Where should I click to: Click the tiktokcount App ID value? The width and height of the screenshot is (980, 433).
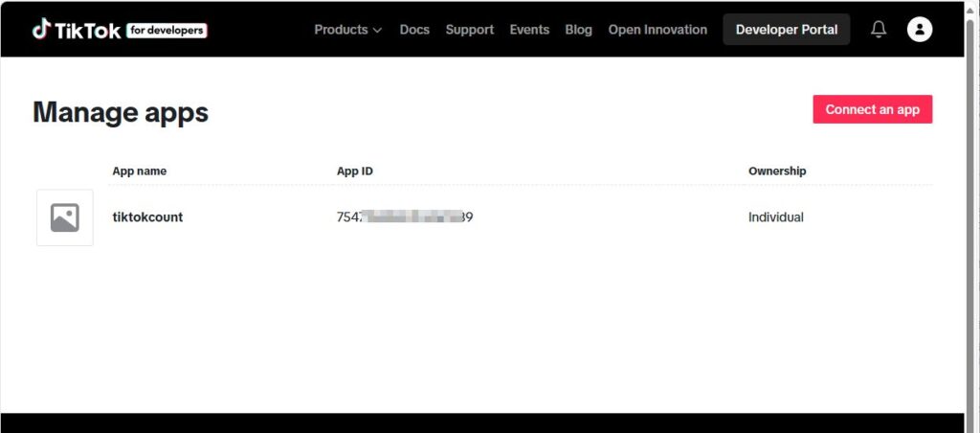(x=405, y=217)
